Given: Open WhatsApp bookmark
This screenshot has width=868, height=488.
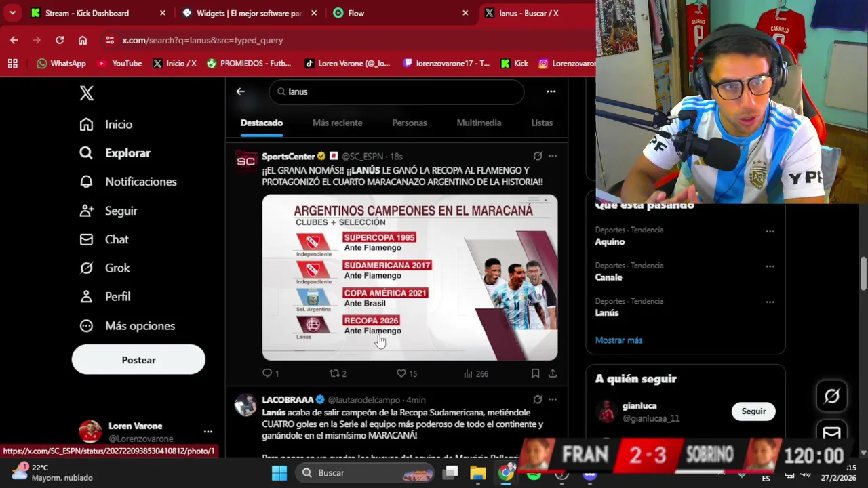Looking at the screenshot, I should 61,63.
